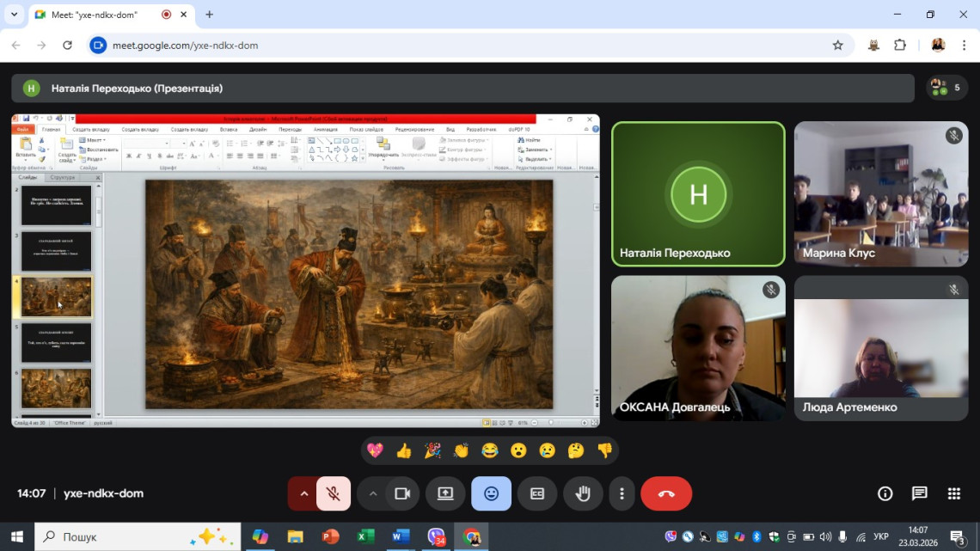Select Наталія Переходько participant tile
The height and width of the screenshot is (551, 980).
pyautogui.click(x=698, y=194)
